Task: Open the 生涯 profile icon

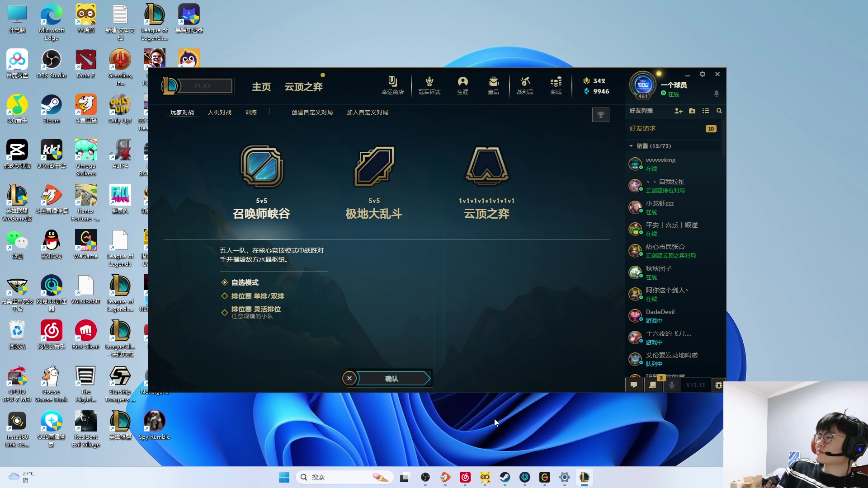Action: (x=462, y=85)
